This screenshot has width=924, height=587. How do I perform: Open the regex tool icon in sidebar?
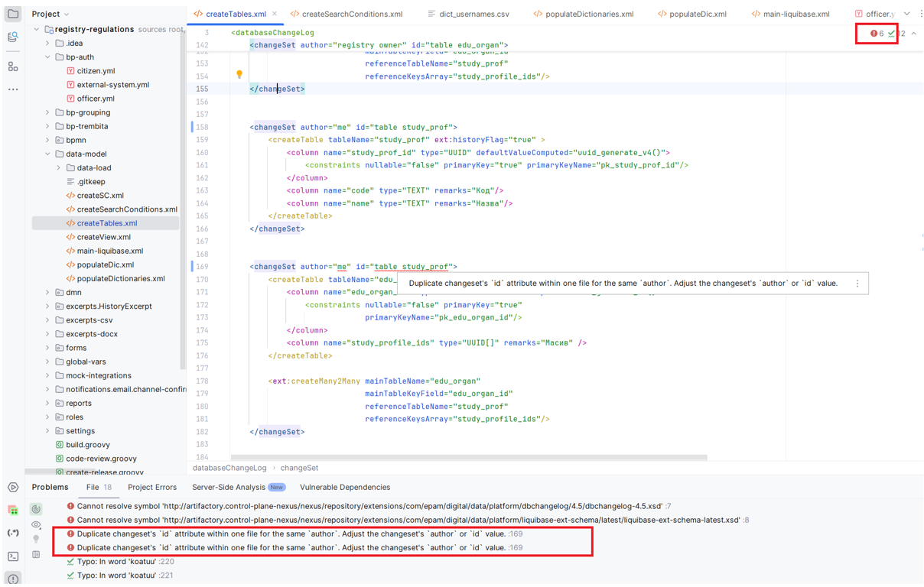[x=13, y=533]
